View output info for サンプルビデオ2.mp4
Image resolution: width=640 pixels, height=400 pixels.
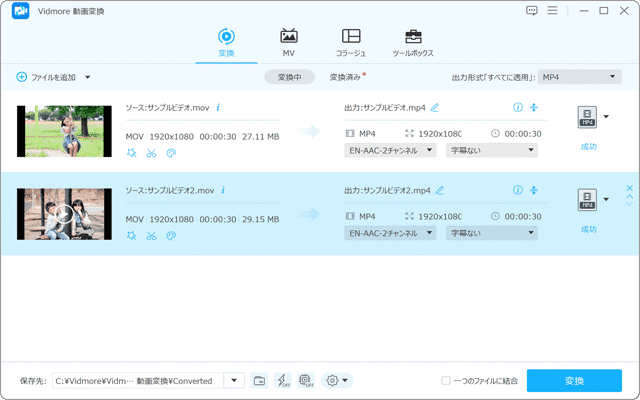tap(518, 190)
